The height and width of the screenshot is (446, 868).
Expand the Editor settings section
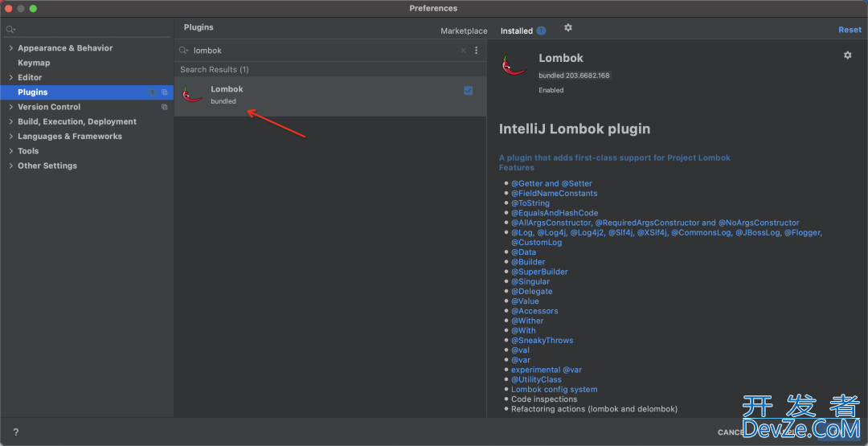click(x=10, y=77)
